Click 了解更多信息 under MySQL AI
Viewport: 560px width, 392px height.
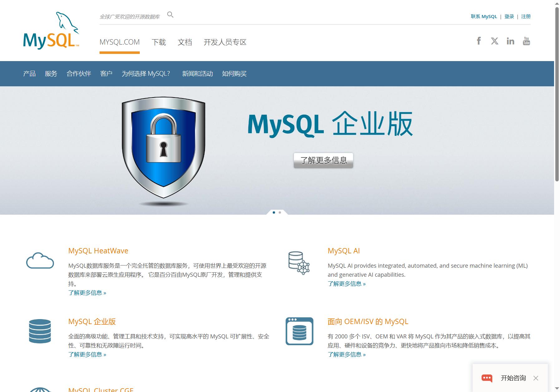point(347,284)
